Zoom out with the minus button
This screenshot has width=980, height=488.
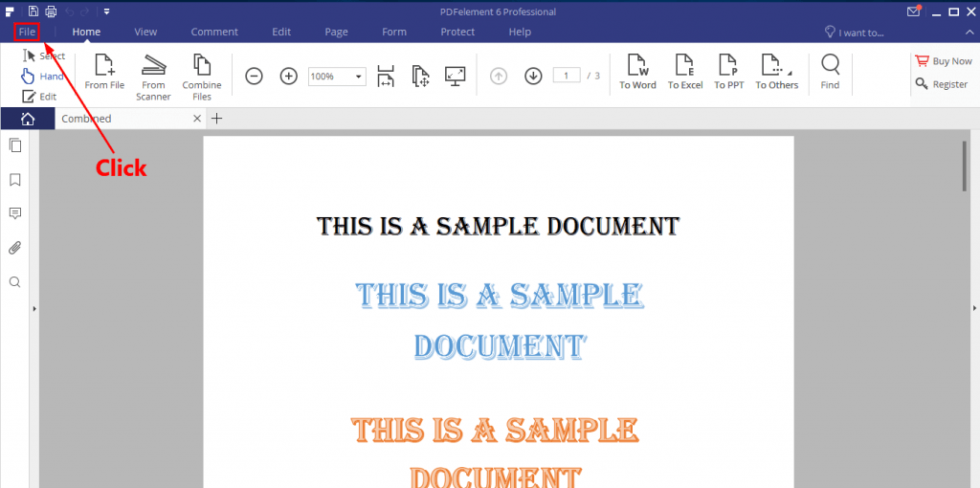coord(254,77)
